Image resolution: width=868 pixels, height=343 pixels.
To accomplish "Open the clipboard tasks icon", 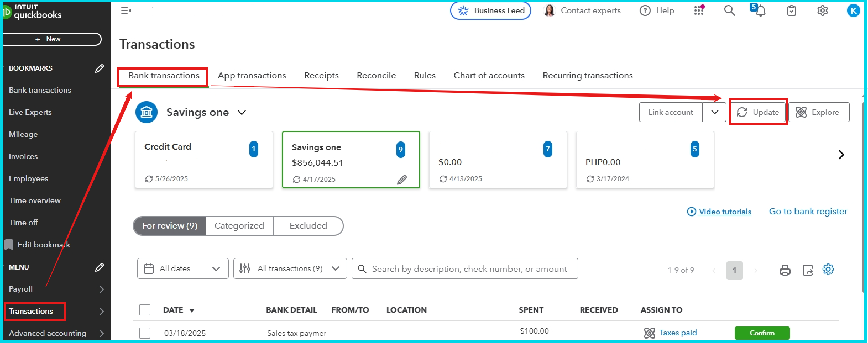I will tap(792, 10).
